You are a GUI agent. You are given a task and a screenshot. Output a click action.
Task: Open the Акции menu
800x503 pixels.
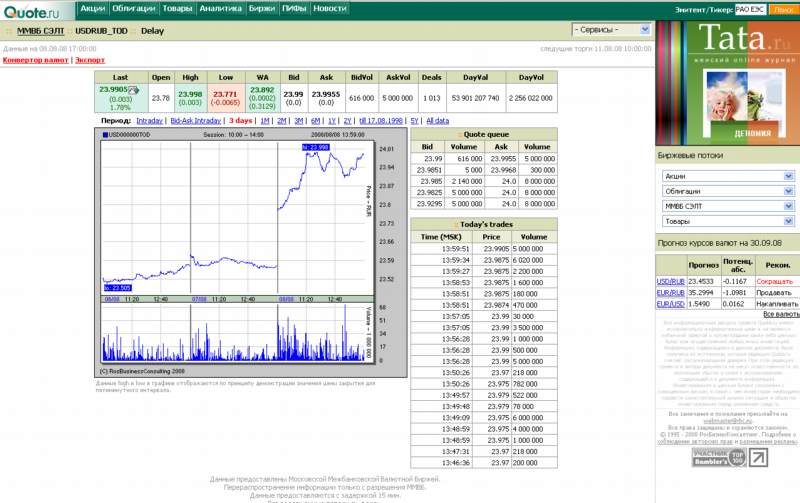click(92, 8)
